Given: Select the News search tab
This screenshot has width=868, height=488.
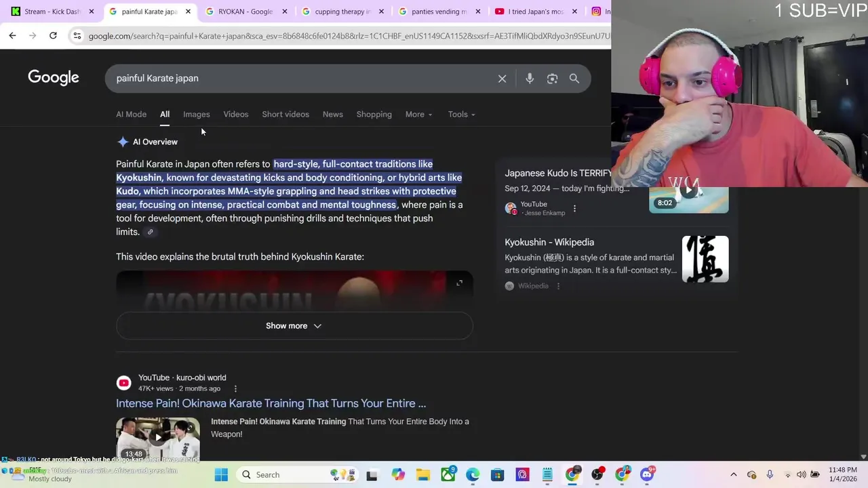Looking at the screenshot, I should coord(332,115).
